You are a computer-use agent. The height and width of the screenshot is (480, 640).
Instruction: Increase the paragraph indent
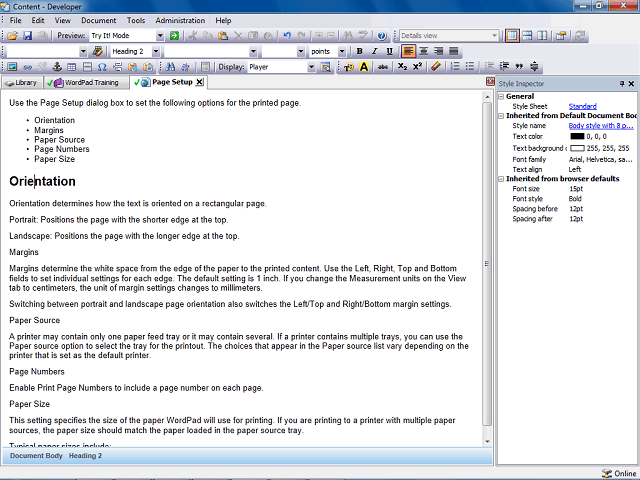[504, 67]
